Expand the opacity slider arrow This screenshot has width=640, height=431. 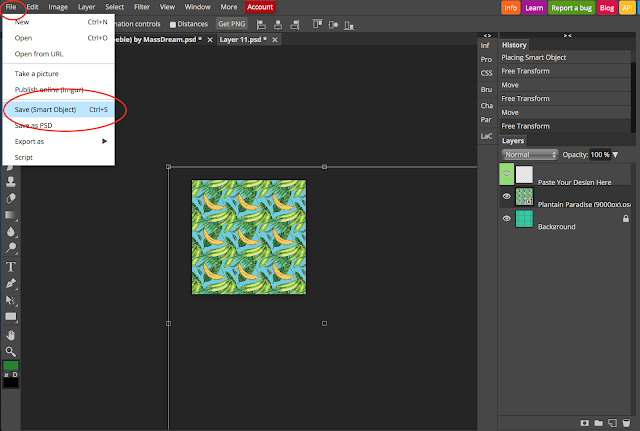615,155
